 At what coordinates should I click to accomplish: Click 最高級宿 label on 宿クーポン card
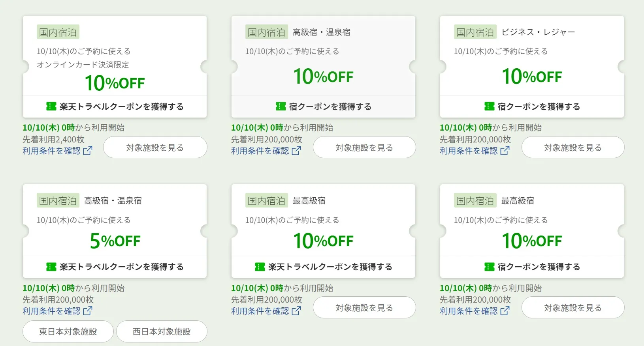click(x=518, y=201)
